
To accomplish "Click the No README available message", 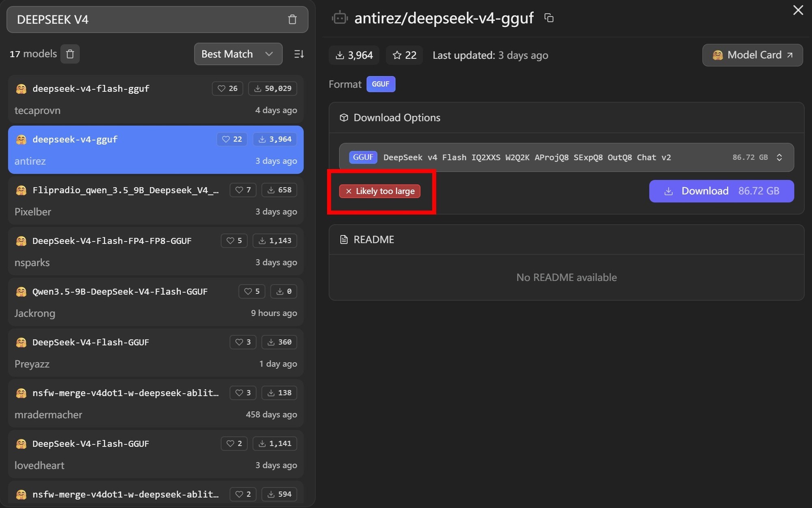I will click(566, 278).
